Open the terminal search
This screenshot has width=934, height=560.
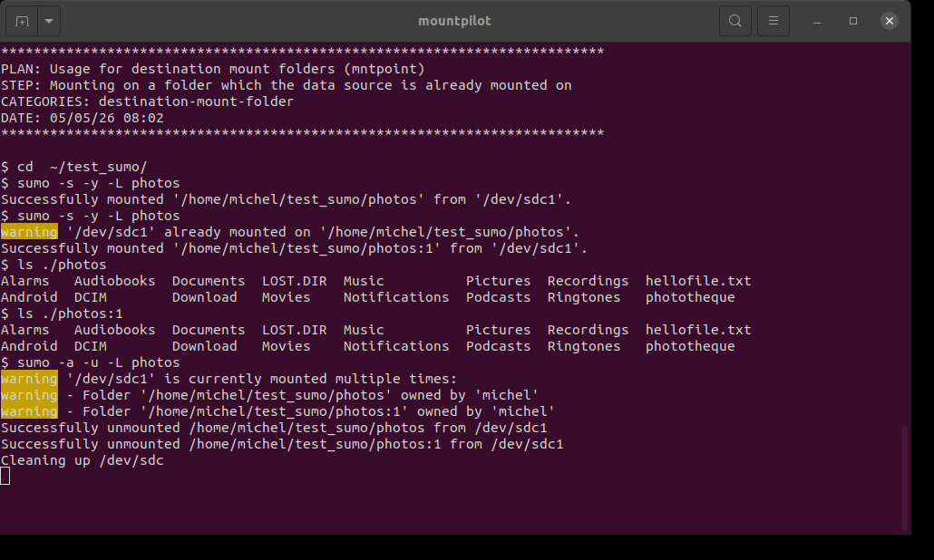pyautogui.click(x=735, y=21)
